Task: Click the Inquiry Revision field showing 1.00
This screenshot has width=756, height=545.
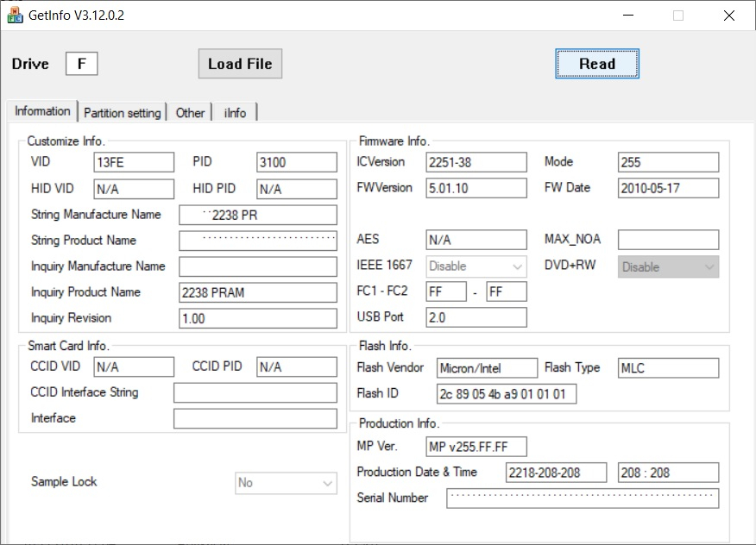Action: point(258,318)
